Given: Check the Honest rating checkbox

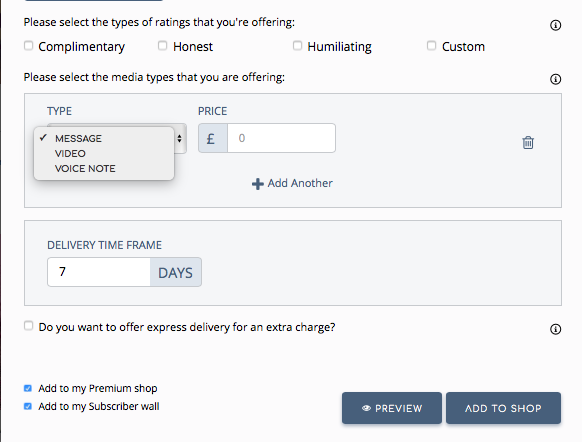Looking at the screenshot, I should click(x=162, y=46).
